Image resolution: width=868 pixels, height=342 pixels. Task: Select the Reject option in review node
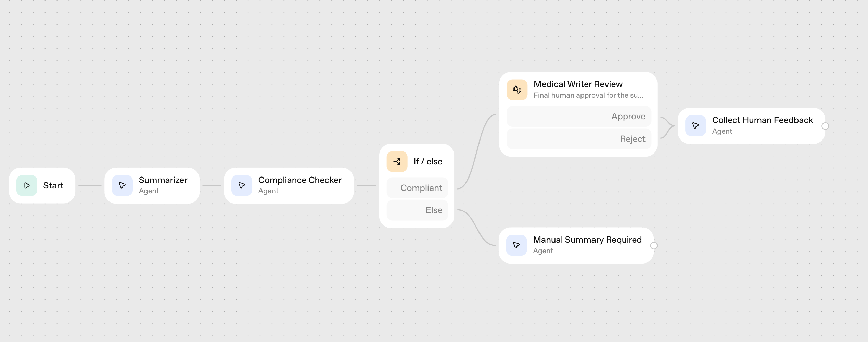point(579,139)
